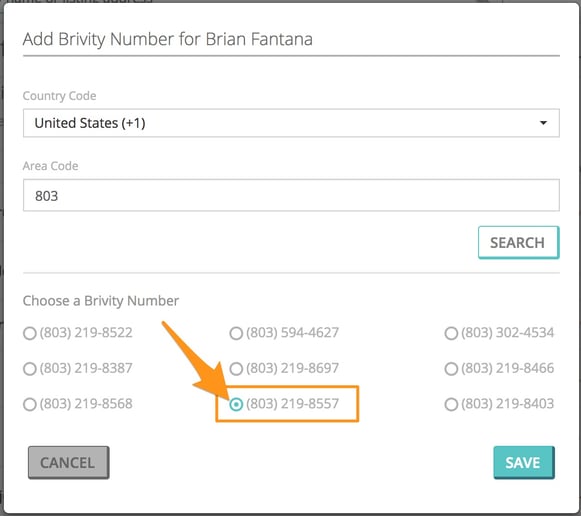581x516 pixels.
Task: Click the SEARCH button
Action: [518, 243]
